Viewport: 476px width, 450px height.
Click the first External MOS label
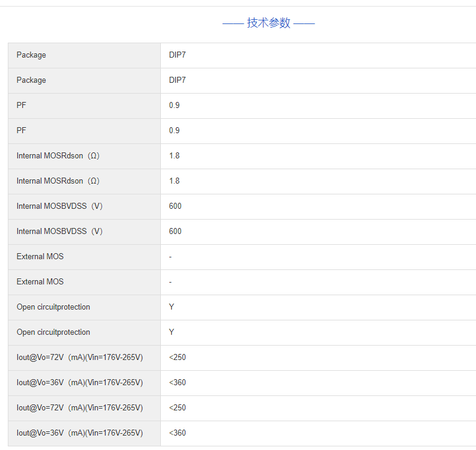point(40,257)
